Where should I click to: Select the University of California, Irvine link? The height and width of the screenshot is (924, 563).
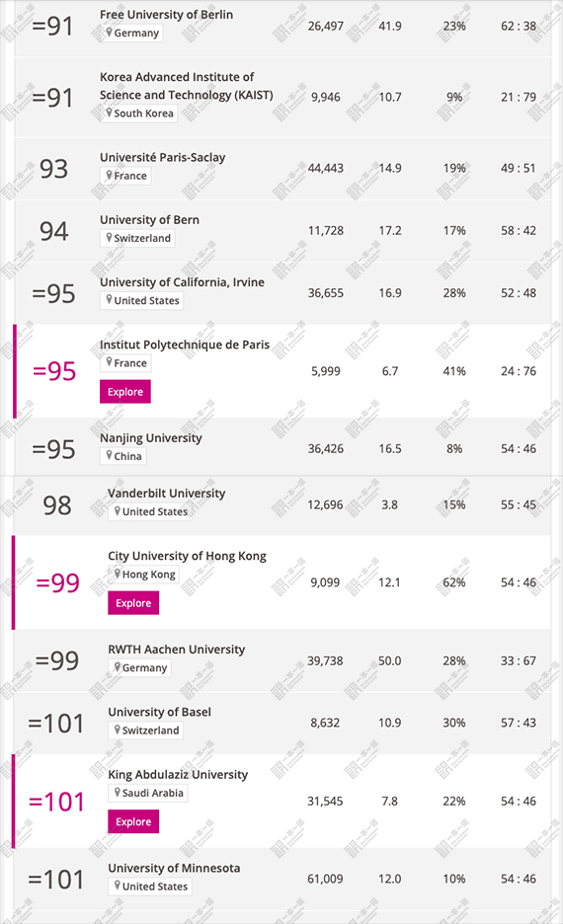tap(182, 282)
